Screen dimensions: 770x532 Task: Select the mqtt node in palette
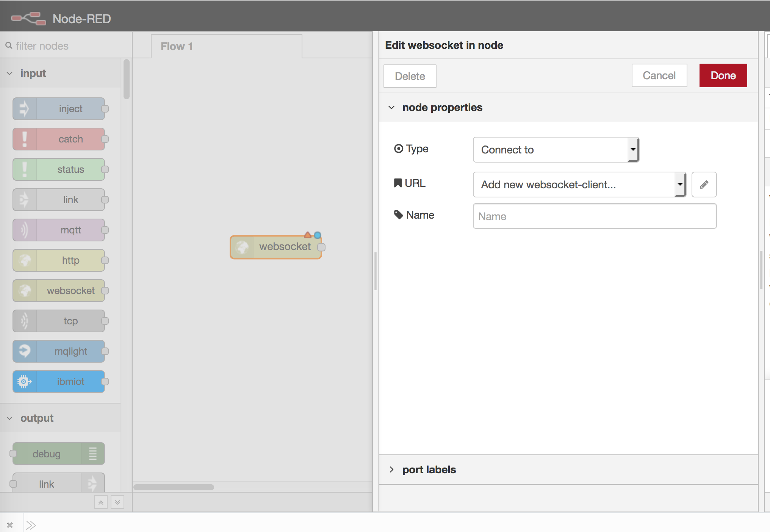coord(59,230)
